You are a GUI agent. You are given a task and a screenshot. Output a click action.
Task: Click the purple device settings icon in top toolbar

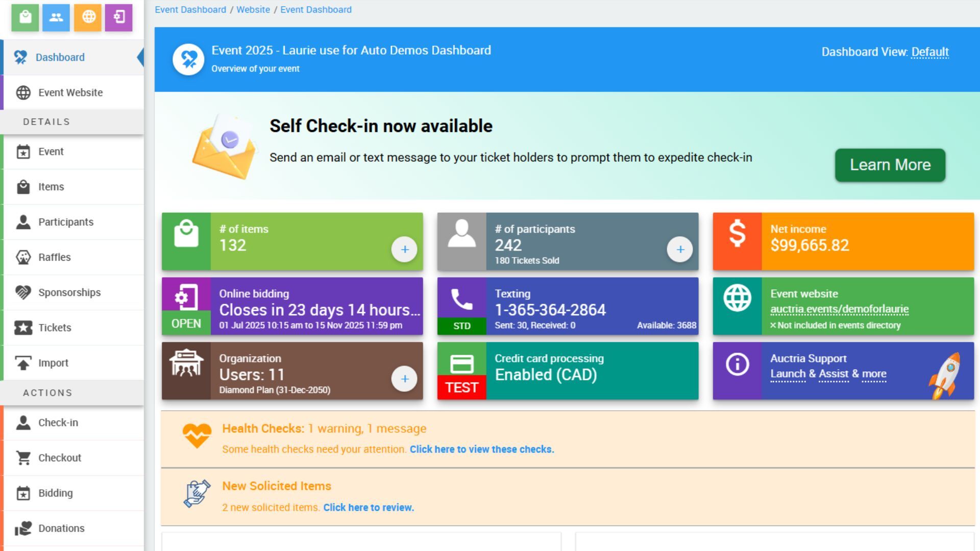tap(118, 18)
